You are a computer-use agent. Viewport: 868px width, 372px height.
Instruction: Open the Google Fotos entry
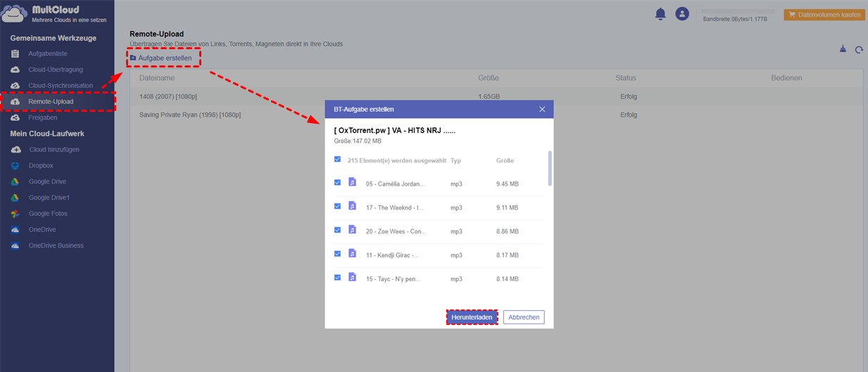pyautogui.click(x=48, y=214)
